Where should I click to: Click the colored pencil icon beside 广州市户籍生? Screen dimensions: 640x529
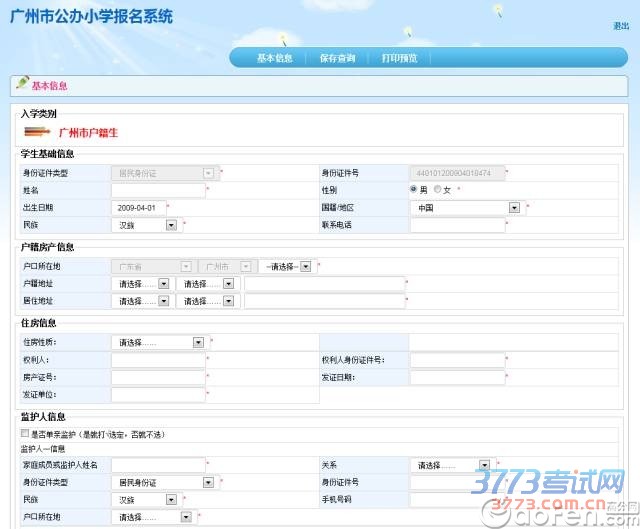point(36,131)
